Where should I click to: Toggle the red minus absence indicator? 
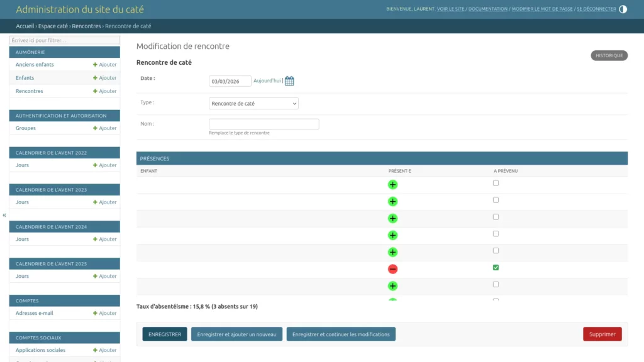tap(392, 268)
